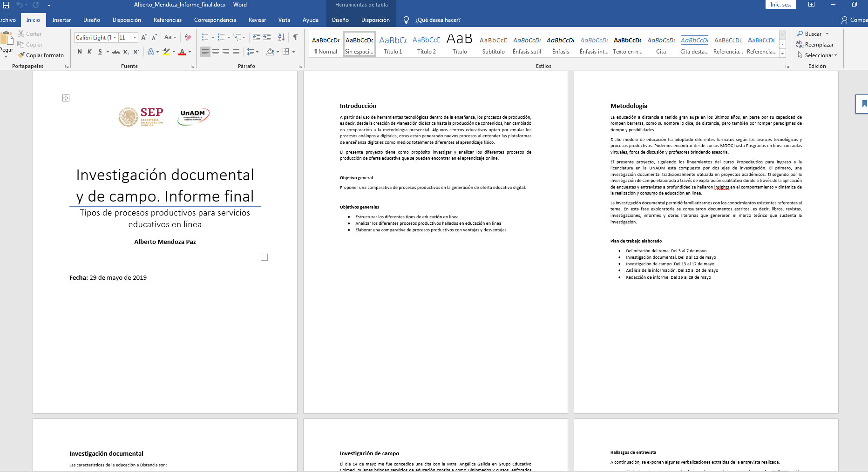Viewport: 868px width, 472px height.
Task: Click the Copiar formato paintbrush button
Action: pyautogui.click(x=41, y=55)
